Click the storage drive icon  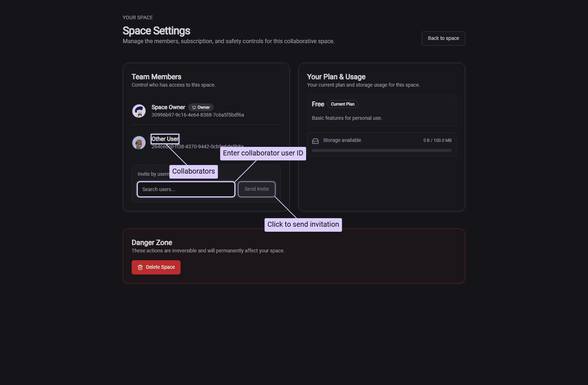point(315,141)
